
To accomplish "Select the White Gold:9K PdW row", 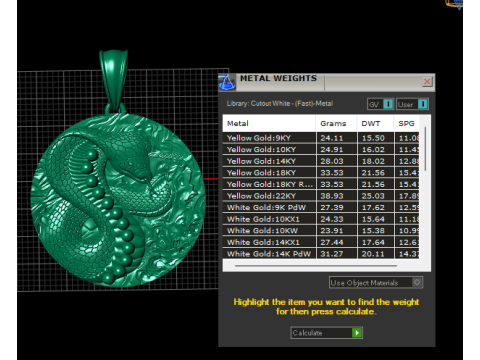I will point(321,208).
